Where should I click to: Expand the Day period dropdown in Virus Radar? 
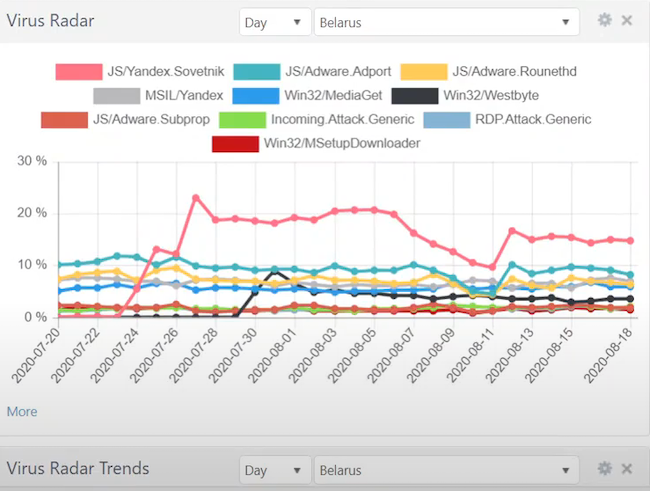275,22
